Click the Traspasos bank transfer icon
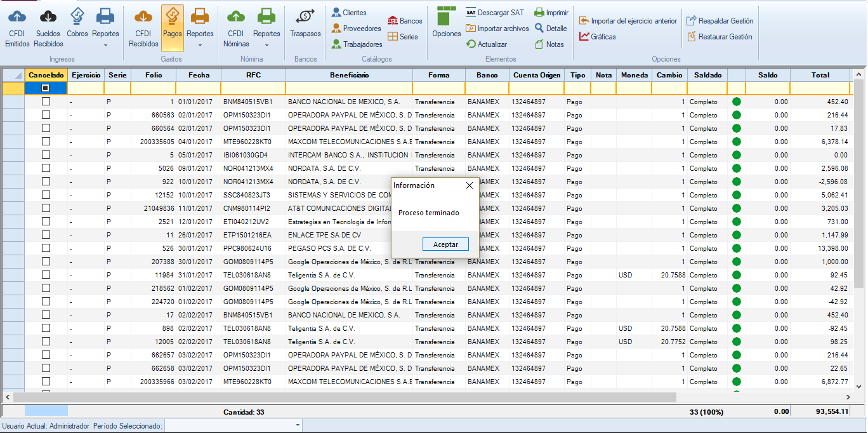Image resolution: width=868 pixels, height=433 pixels. click(x=305, y=18)
